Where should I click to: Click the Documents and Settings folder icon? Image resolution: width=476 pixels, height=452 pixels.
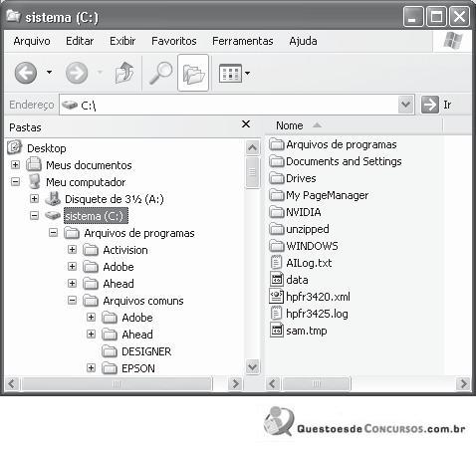[276, 161]
